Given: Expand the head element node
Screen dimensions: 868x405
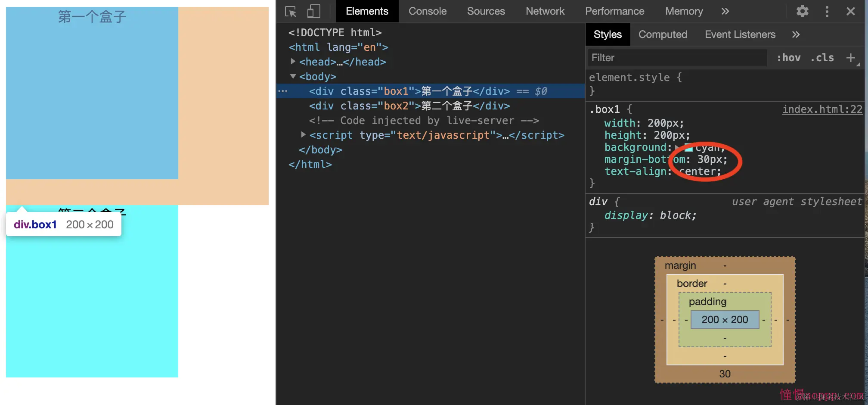Looking at the screenshot, I should pos(293,62).
